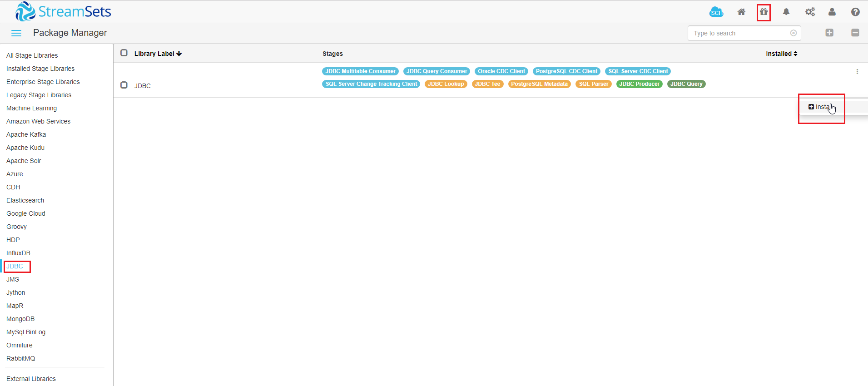The width and height of the screenshot is (868, 386).
Task: Select All Stage Libraries
Action: (32, 55)
